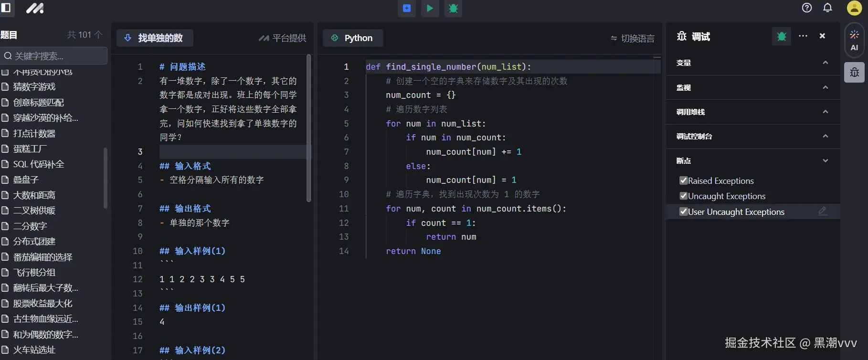Viewport: 868px width, 360px height.
Task: Open the notifications bell
Action: click(827, 8)
